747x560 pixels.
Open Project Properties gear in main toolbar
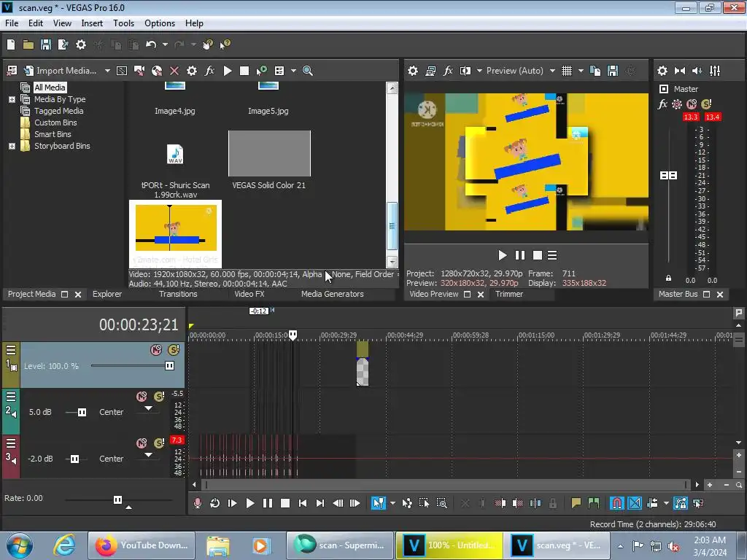pyautogui.click(x=81, y=44)
